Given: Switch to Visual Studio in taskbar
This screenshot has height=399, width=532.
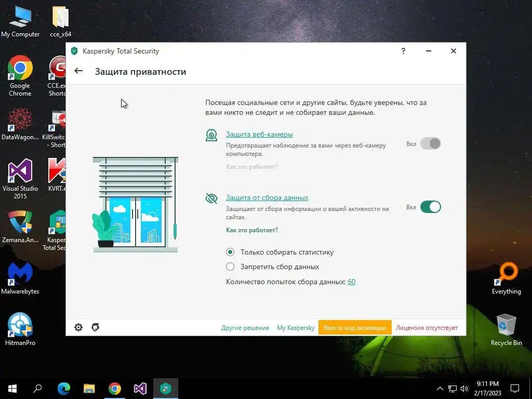Looking at the screenshot, I should click(140, 389).
